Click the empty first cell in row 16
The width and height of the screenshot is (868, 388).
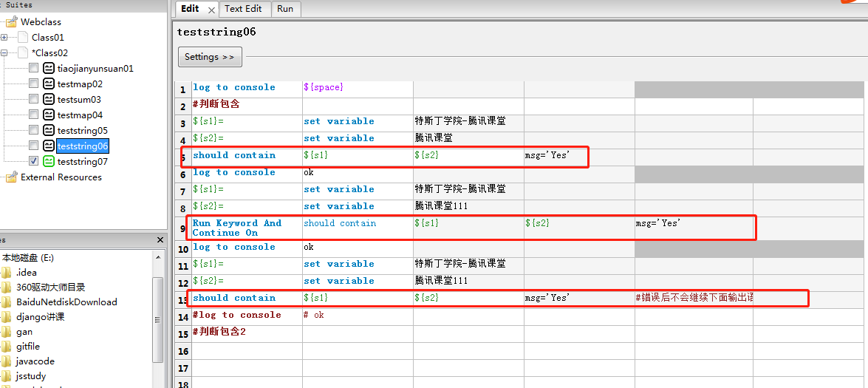point(246,352)
